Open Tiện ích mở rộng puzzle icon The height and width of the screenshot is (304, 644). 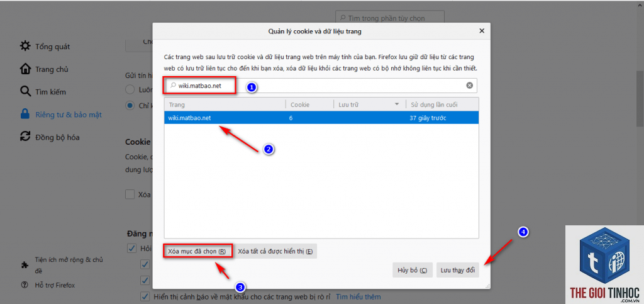click(25, 265)
